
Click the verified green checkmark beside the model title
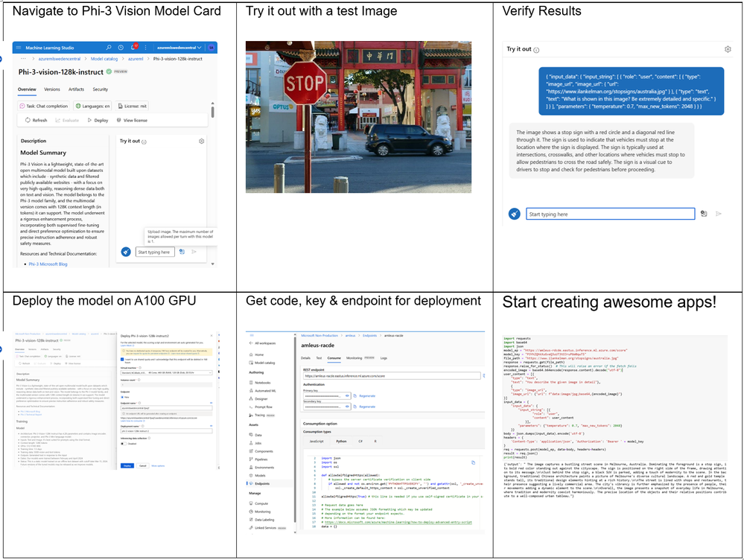(x=109, y=71)
